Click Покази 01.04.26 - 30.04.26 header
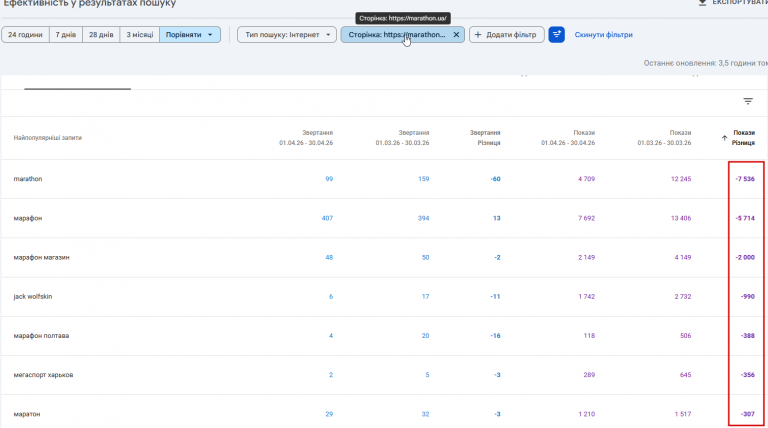This screenshot has height=428, width=768. click(x=568, y=138)
